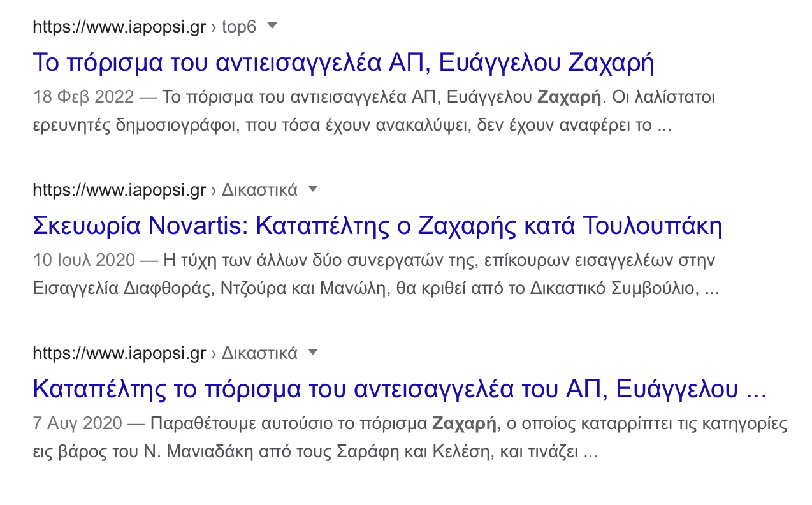Click the iapopsi.gr URL above the last result
812x505 pixels.
[x=119, y=353]
